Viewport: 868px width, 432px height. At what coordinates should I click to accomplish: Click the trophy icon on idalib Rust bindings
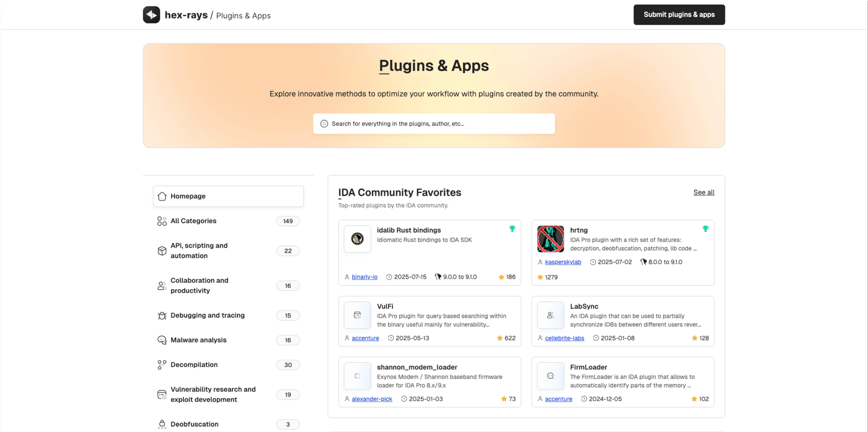pyautogui.click(x=513, y=228)
